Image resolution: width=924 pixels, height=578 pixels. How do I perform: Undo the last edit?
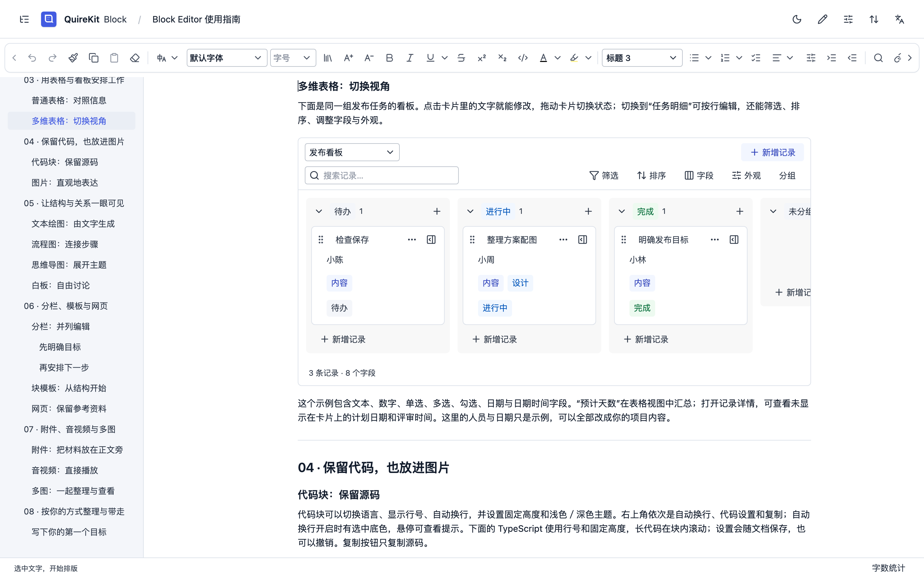32,58
